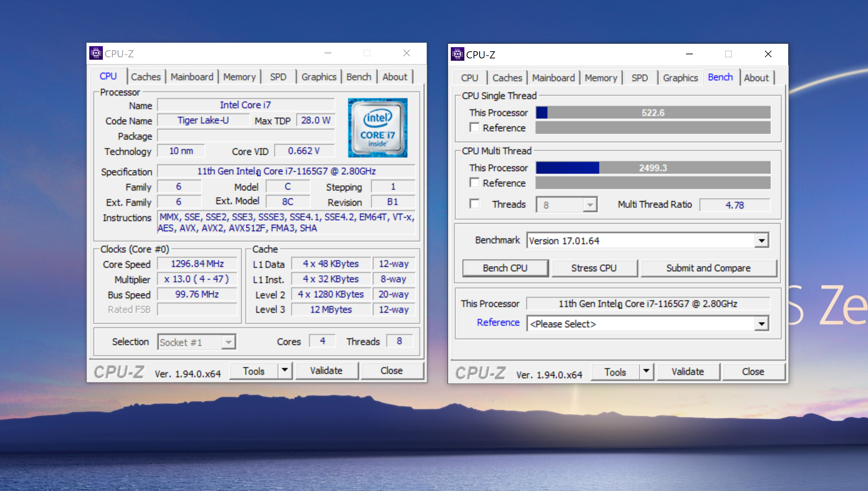
Task: Click Validate button in left CPU-Z window
Action: 326,371
